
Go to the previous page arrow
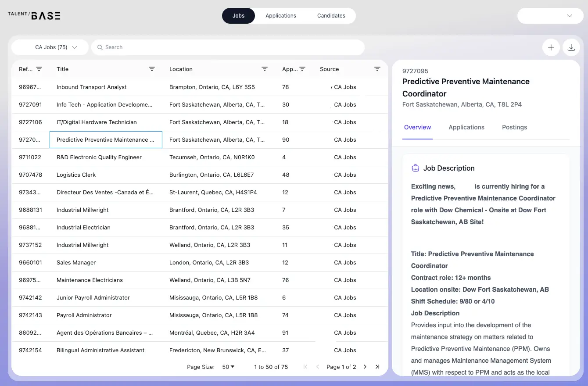318,367
